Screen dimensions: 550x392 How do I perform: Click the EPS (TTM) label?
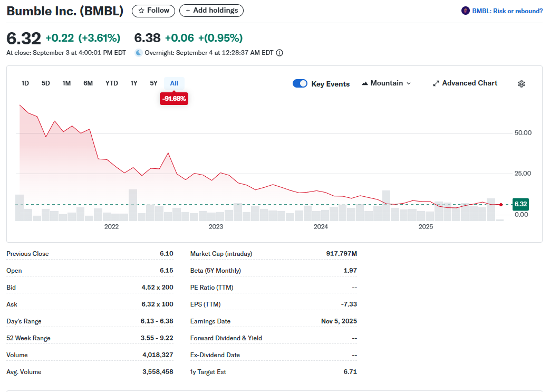coord(205,304)
